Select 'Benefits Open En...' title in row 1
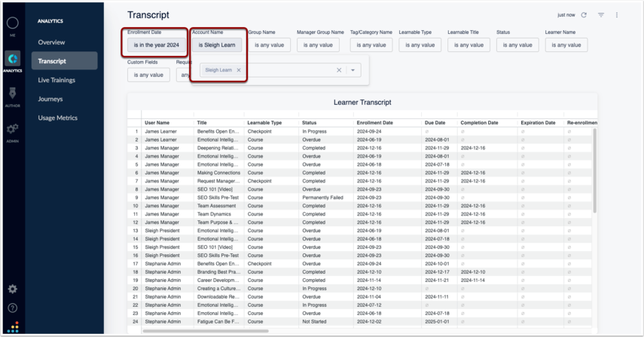 click(218, 131)
